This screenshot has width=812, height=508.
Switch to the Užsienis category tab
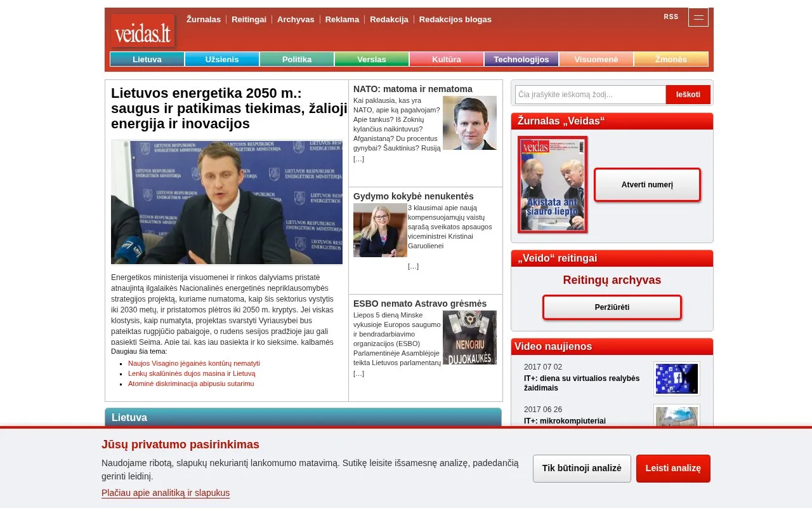point(222,59)
